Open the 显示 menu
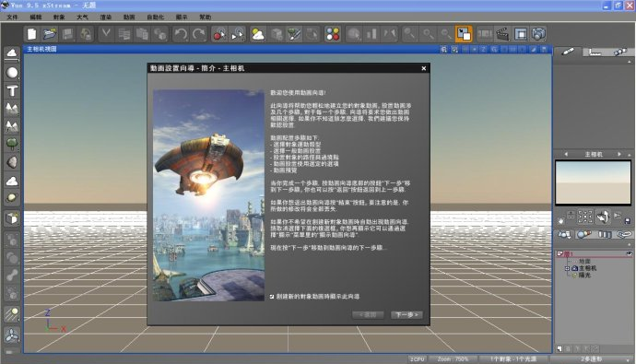This screenshot has width=636, height=364. click(x=182, y=17)
